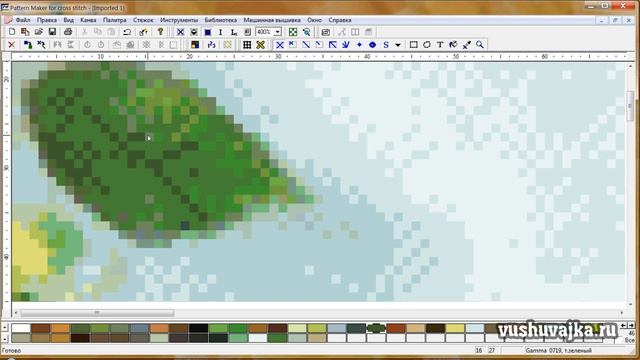Viewport: 640px width, 360px height.
Task: Open the Инструменты menu
Action: pos(179,20)
